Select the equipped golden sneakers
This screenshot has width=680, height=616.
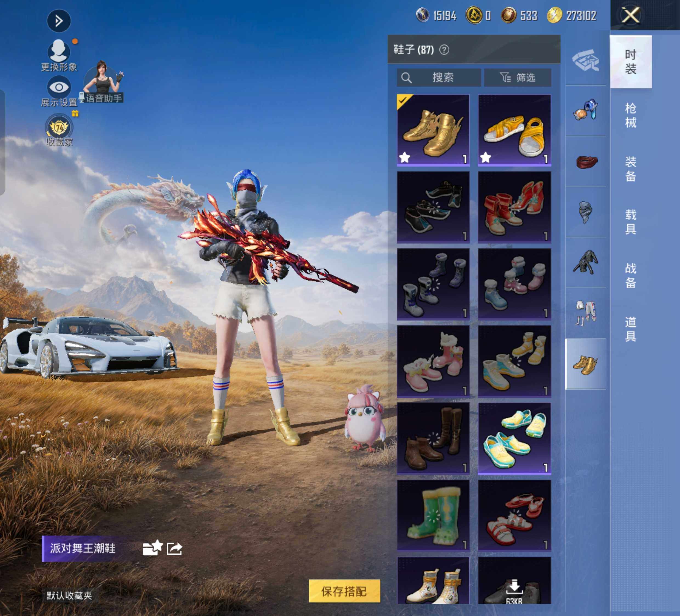tap(433, 130)
